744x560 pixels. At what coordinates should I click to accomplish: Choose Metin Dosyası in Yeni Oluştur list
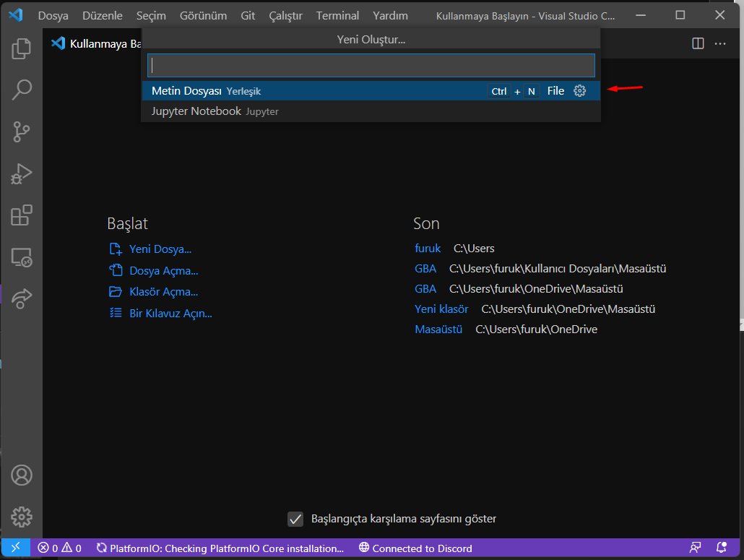coord(371,90)
